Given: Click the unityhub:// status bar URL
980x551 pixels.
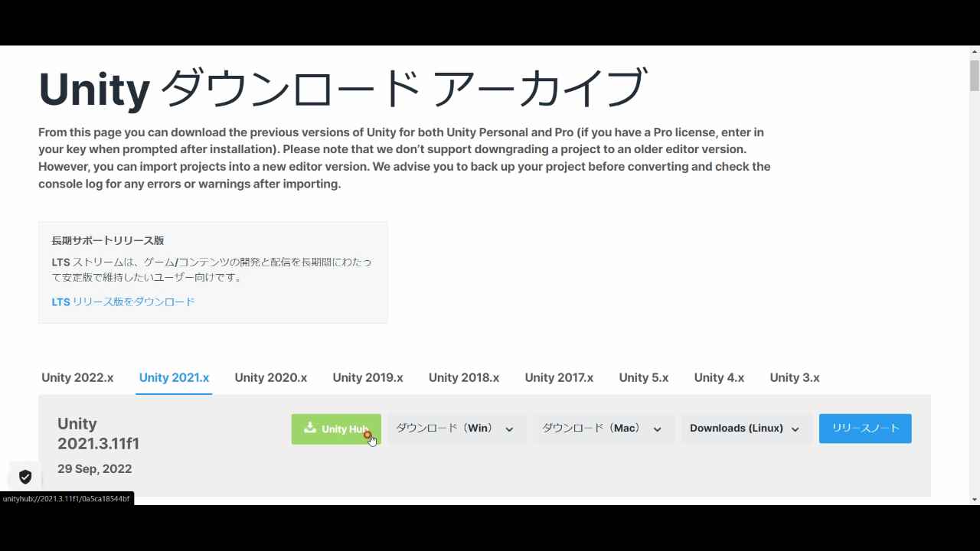Looking at the screenshot, I should [67, 498].
